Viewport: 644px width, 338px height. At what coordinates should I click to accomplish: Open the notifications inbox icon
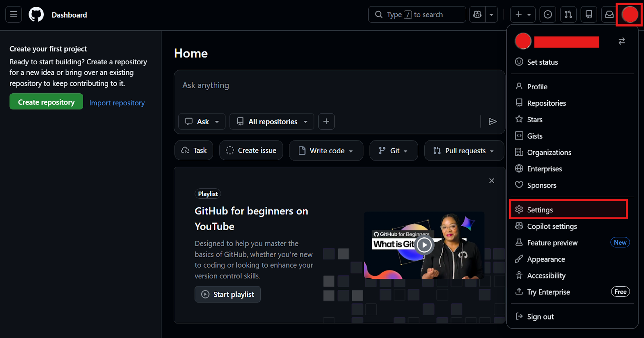pyautogui.click(x=609, y=15)
